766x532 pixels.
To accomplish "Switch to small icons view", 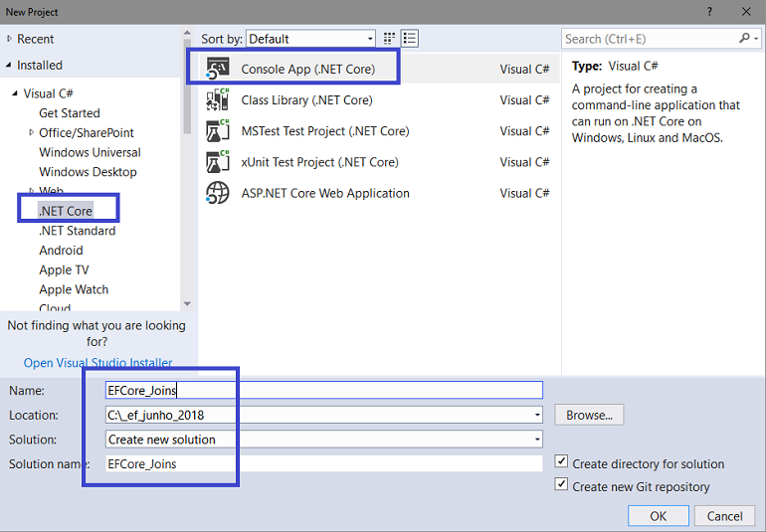I will (x=389, y=39).
